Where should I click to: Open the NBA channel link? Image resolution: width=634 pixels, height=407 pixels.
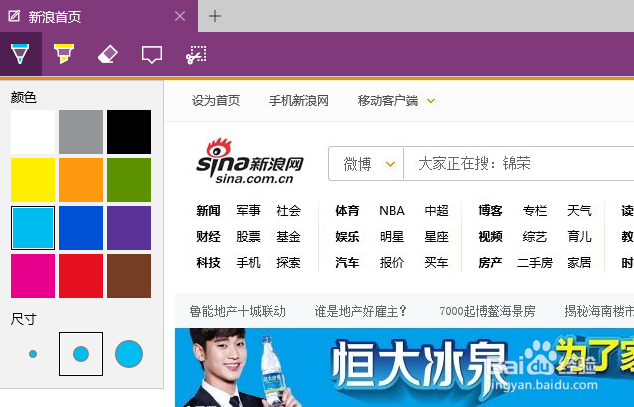tap(392, 211)
